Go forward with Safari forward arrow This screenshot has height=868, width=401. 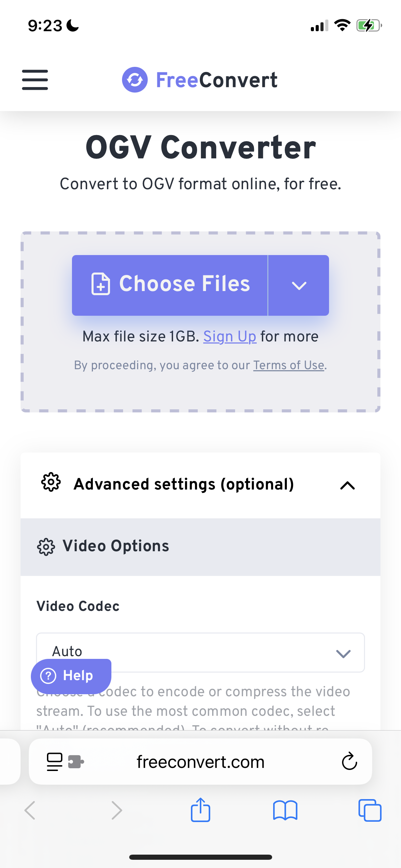117,810
